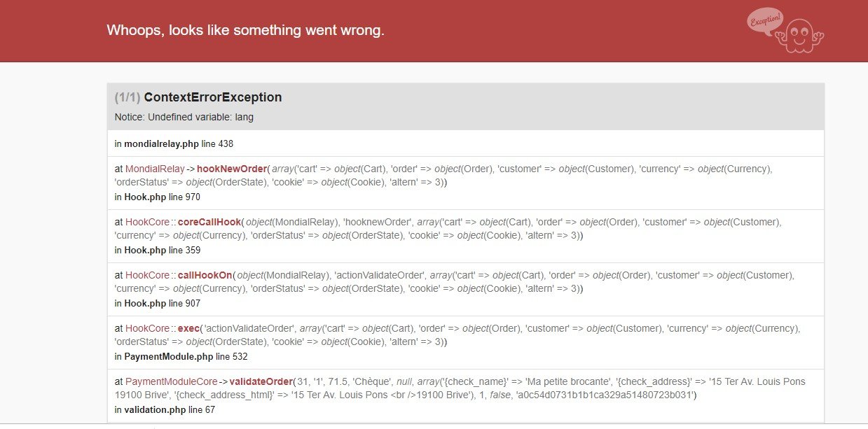This screenshot has height=429, width=868.
Task: Click the hookNewOrder method name
Action: [233, 169]
